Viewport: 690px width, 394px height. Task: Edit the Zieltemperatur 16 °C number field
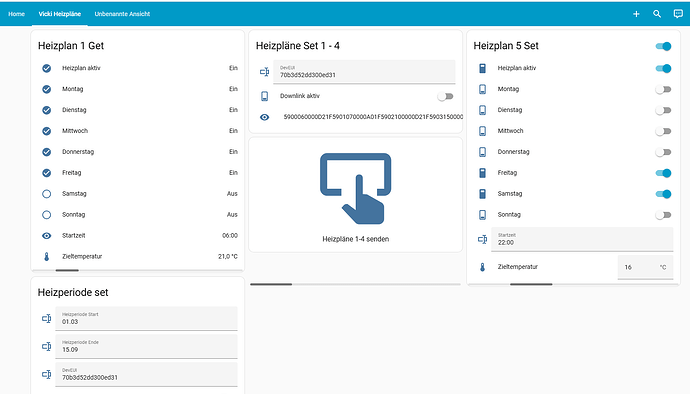point(646,267)
